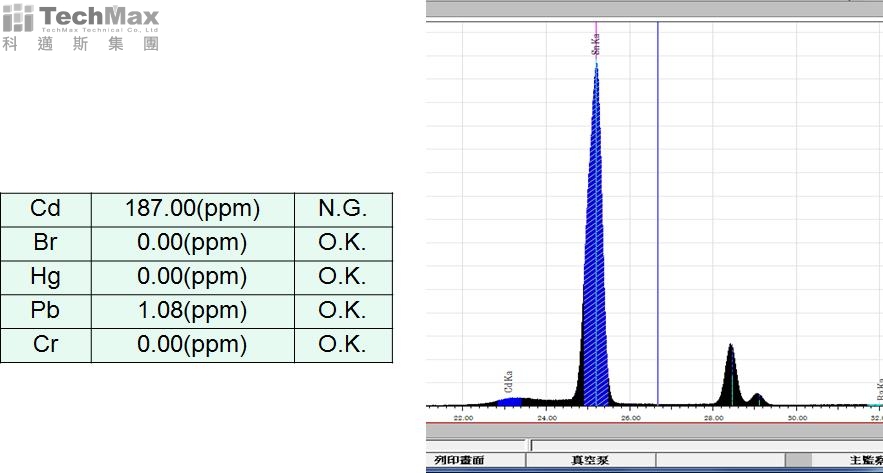Select the O.K. result in Cr row

[x=343, y=345]
